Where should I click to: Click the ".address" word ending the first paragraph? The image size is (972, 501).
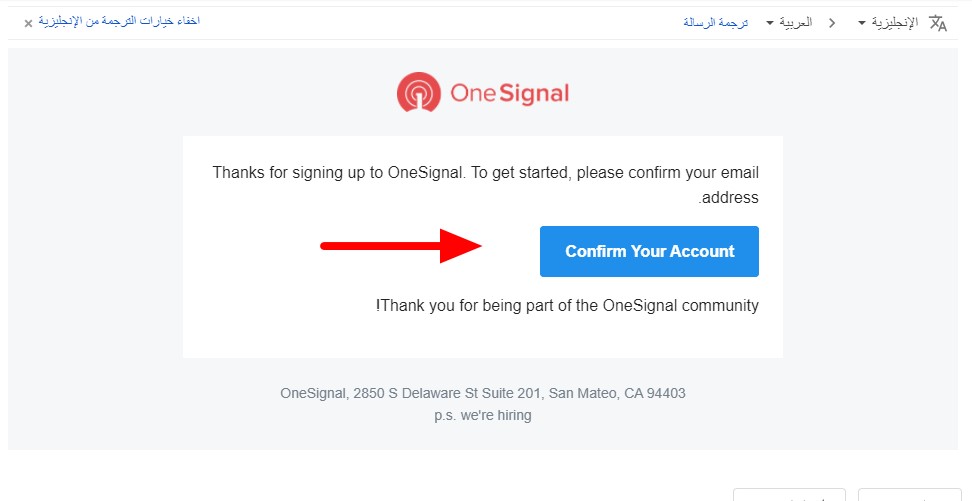pyautogui.click(x=728, y=198)
